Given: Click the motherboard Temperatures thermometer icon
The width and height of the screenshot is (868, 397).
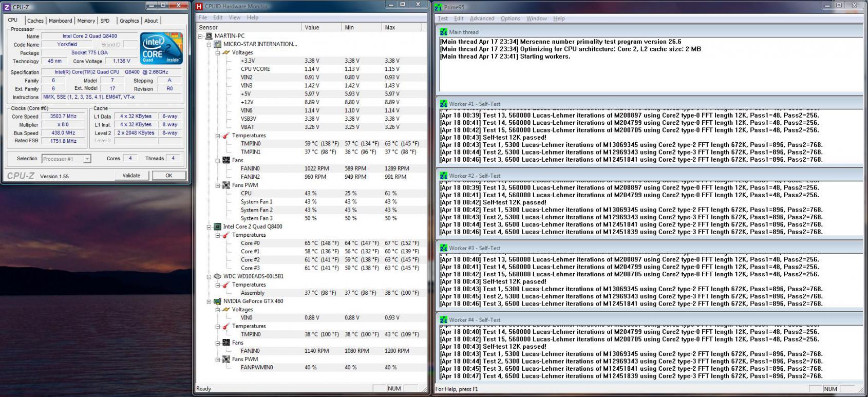Looking at the screenshot, I should click(226, 136).
